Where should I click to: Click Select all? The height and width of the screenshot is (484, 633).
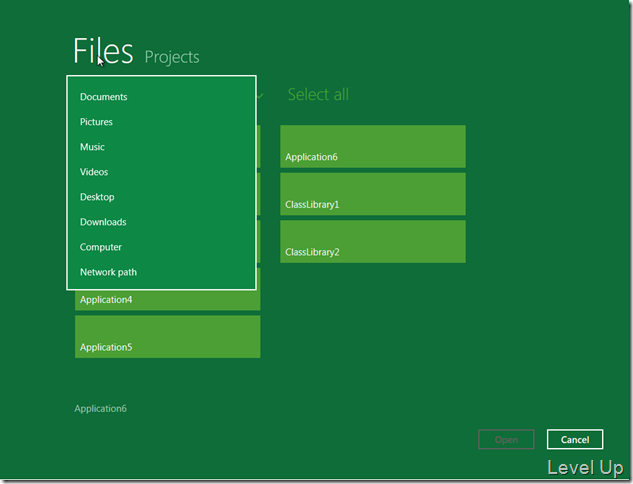(318, 94)
